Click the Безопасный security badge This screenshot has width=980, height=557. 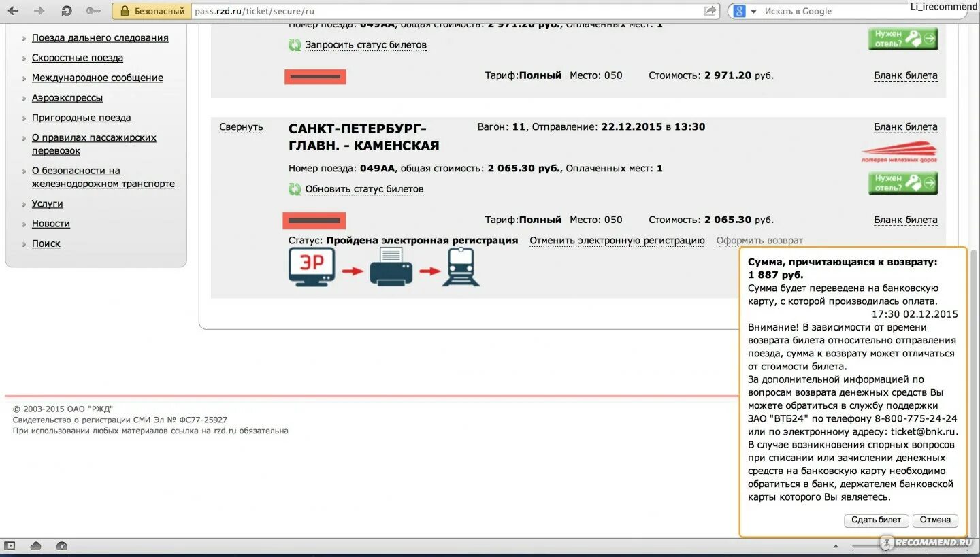pos(151,11)
